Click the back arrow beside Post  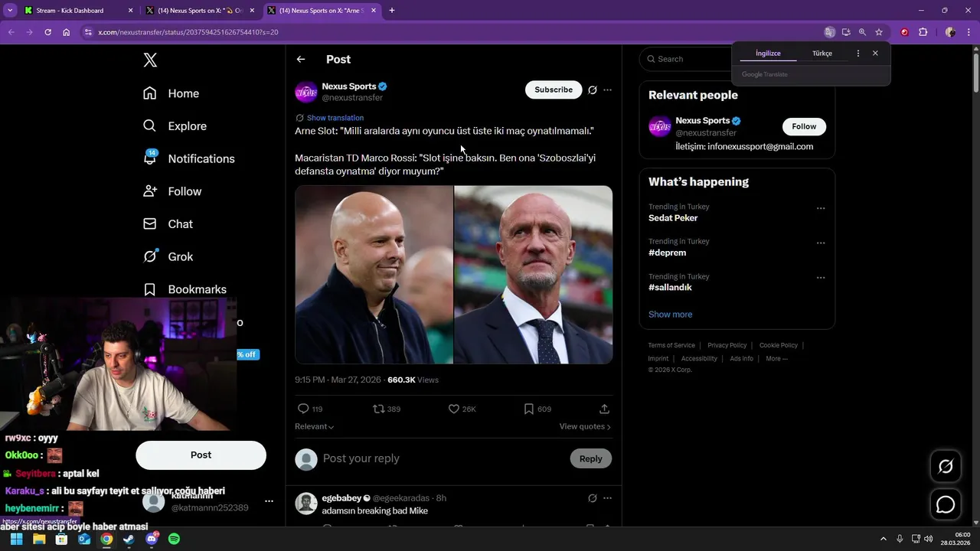coord(301,60)
